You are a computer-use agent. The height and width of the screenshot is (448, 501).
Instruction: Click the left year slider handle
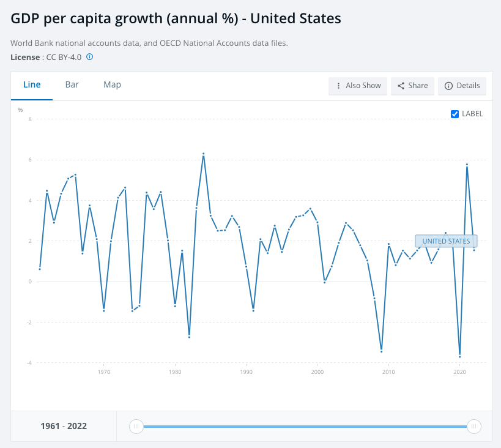[x=136, y=426]
